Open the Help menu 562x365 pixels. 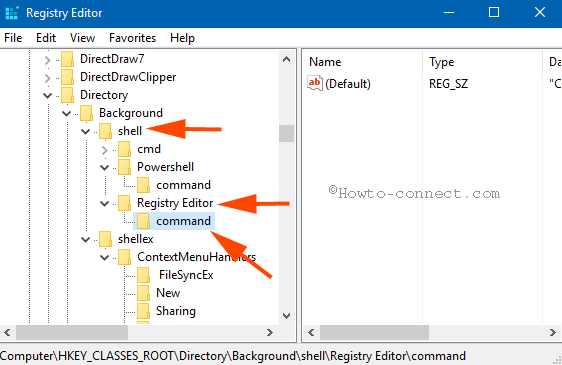tap(182, 38)
